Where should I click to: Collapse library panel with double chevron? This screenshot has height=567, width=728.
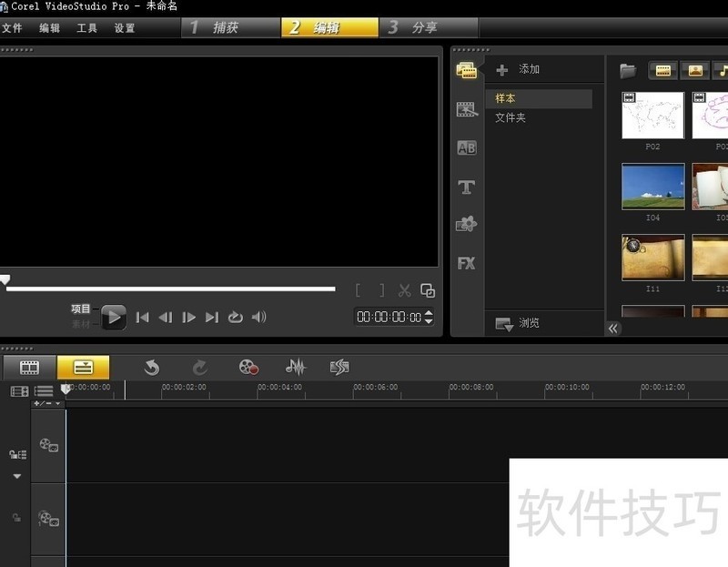point(614,329)
